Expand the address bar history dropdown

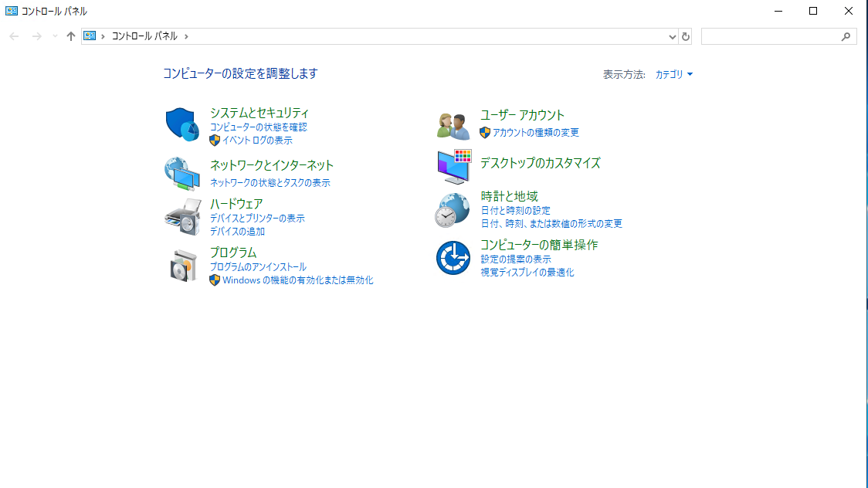[x=671, y=36]
